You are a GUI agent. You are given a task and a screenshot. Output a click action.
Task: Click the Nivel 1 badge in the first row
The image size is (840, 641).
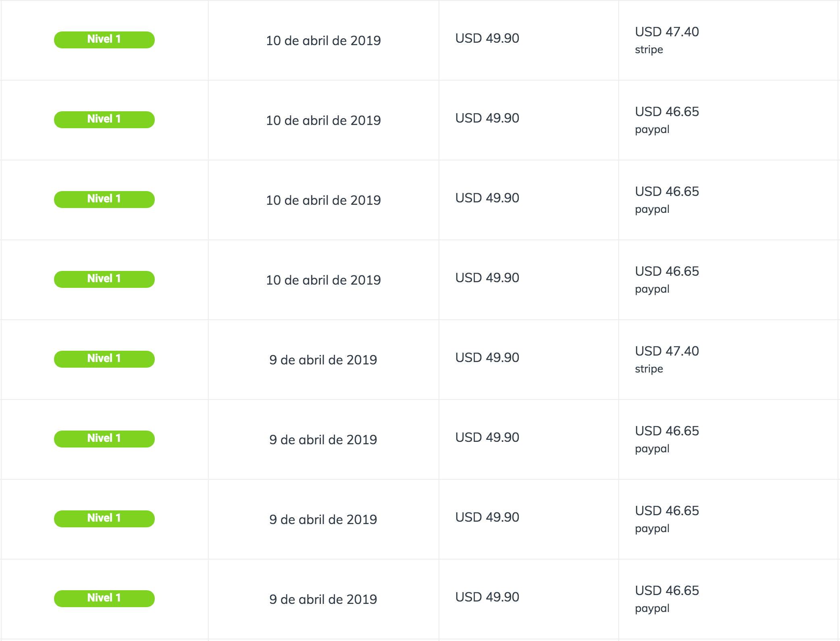coord(104,40)
